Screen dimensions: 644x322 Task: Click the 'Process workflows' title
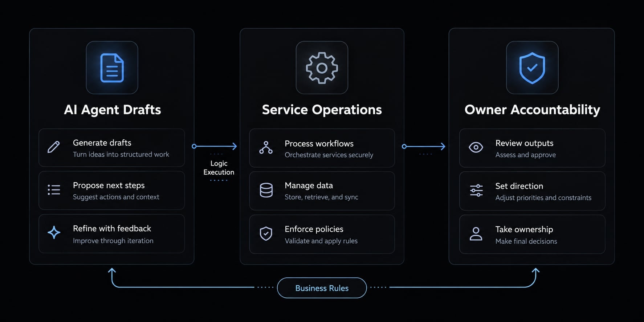click(x=319, y=143)
